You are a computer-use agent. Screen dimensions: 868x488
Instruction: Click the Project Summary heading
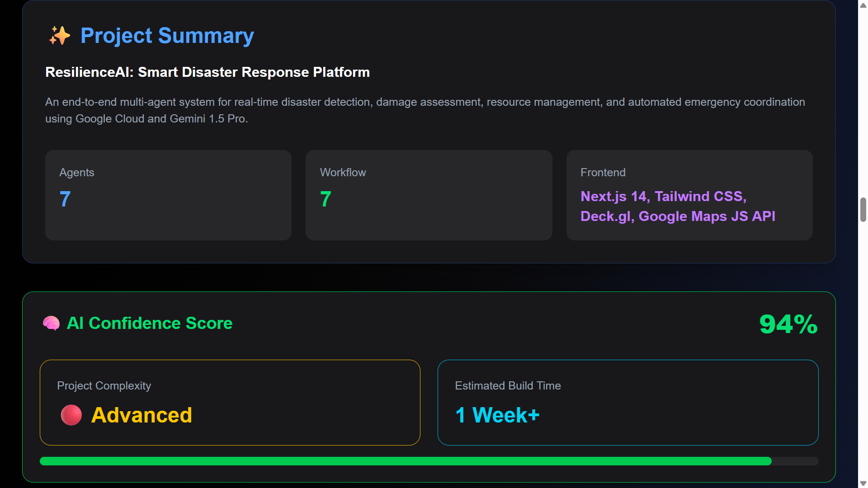point(167,36)
